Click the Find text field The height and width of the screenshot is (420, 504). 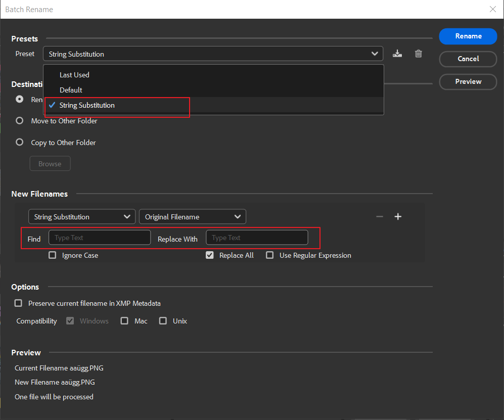coord(99,237)
